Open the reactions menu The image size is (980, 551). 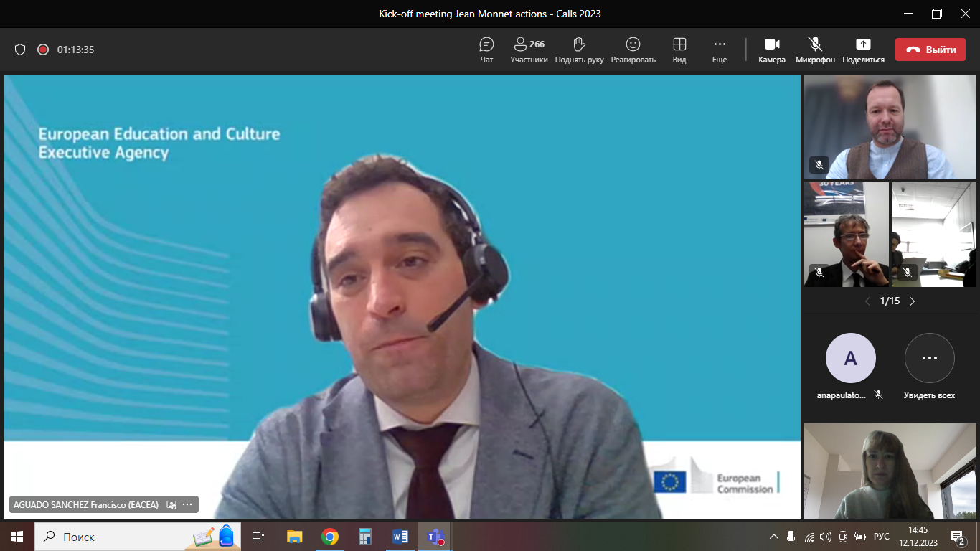tap(633, 50)
